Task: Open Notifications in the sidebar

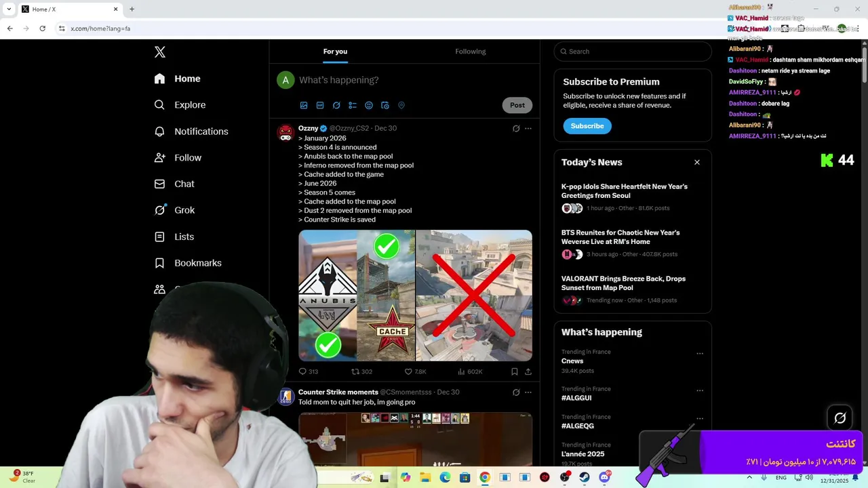Action: coord(191,131)
